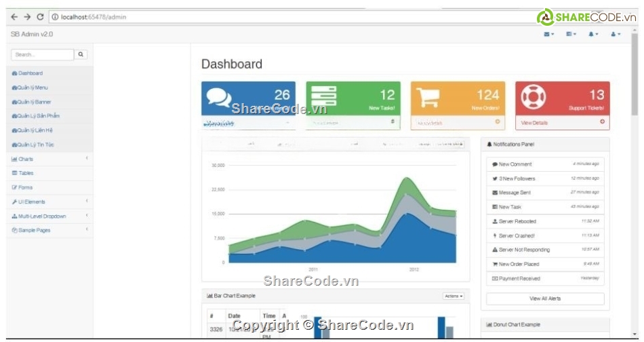Open the New Order Placed notification

(545, 264)
